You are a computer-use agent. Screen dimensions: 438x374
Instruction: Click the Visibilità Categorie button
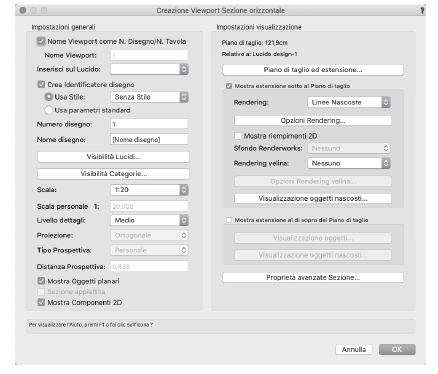pyautogui.click(x=113, y=174)
